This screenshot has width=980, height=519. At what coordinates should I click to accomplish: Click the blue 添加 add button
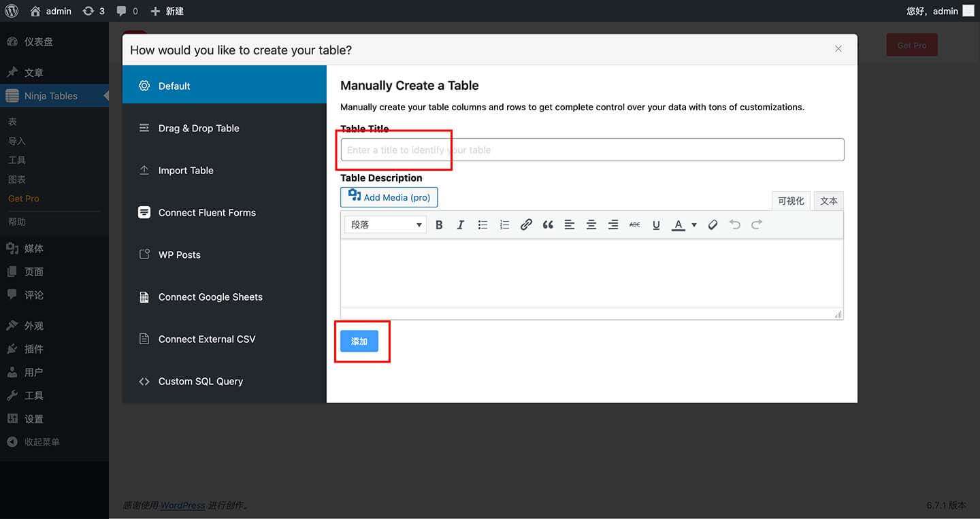click(x=359, y=341)
